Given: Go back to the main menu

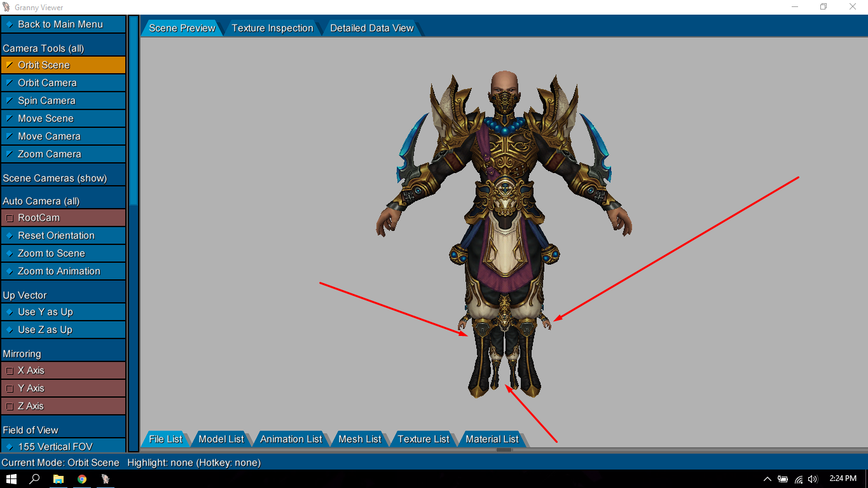Looking at the screenshot, I should coord(63,24).
